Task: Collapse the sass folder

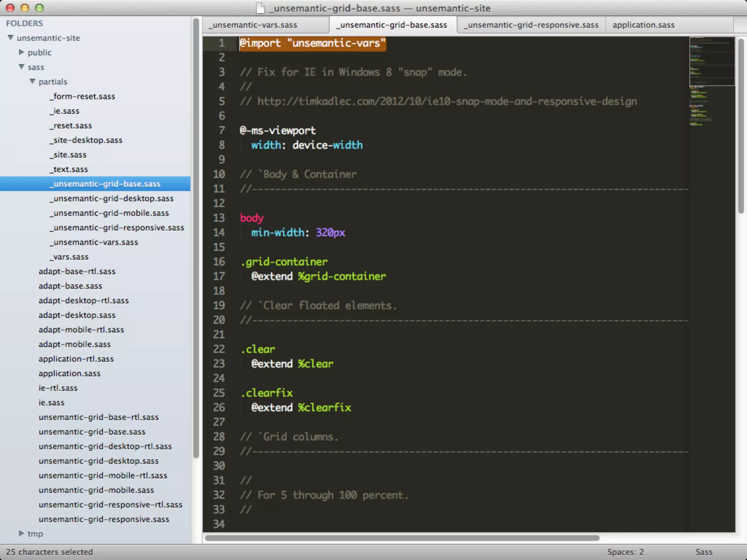Action: coord(21,67)
